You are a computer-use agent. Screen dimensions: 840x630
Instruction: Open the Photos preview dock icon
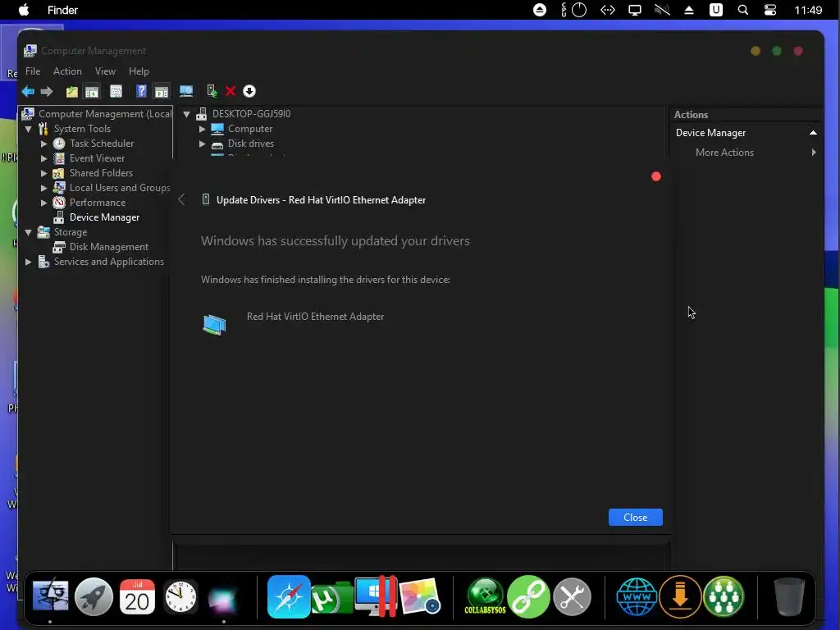pos(419,596)
